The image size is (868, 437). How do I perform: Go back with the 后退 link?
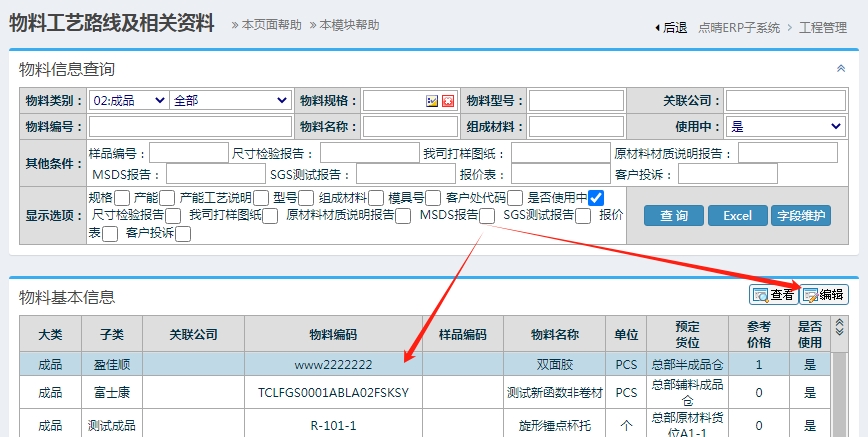(x=671, y=28)
